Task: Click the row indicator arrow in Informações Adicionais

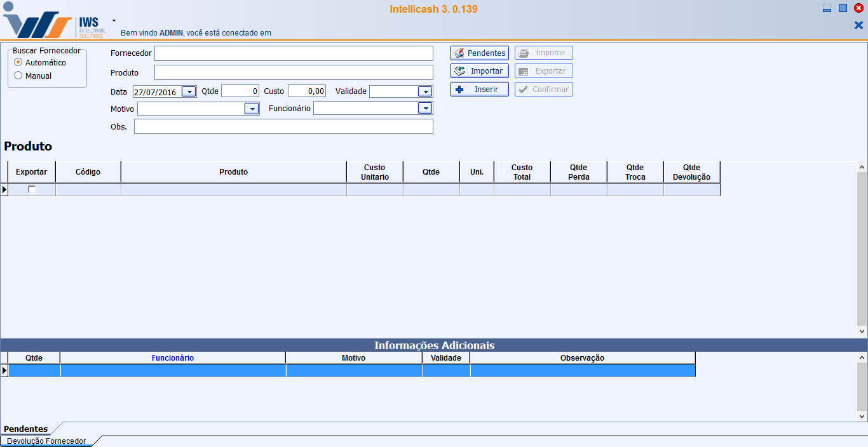Action: point(4,371)
